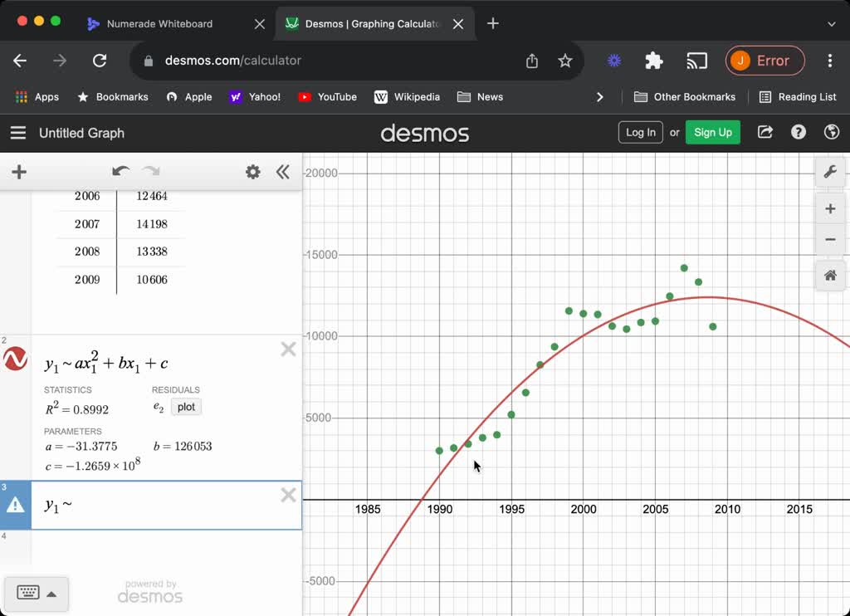
Task: Reset view with the home icon
Action: 830,275
